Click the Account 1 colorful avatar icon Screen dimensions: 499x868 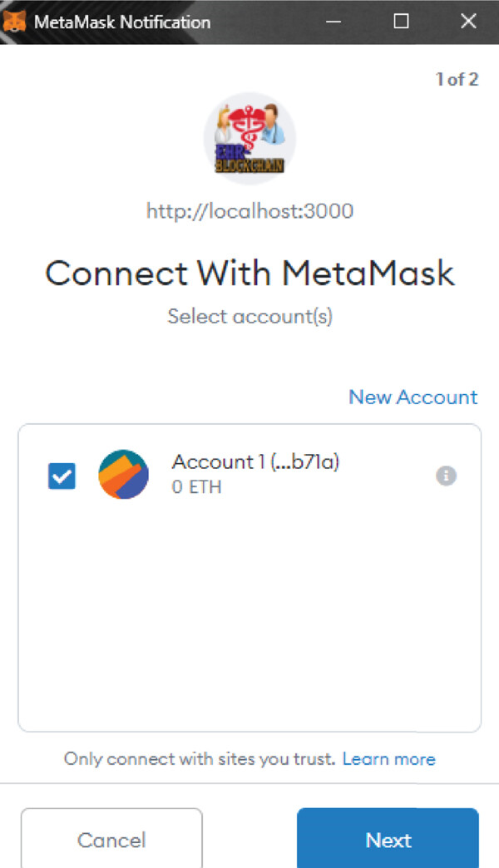[124, 475]
